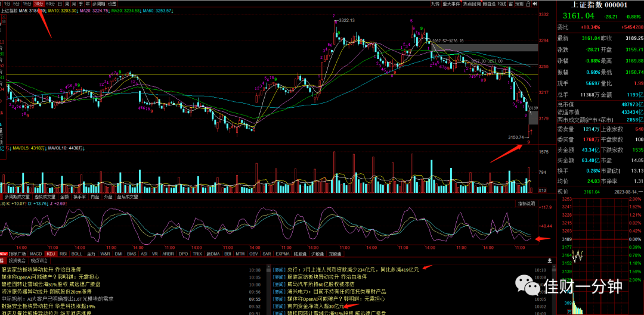Select the KDJ indicator tab
This screenshot has width=644, height=315.
coord(51,254)
